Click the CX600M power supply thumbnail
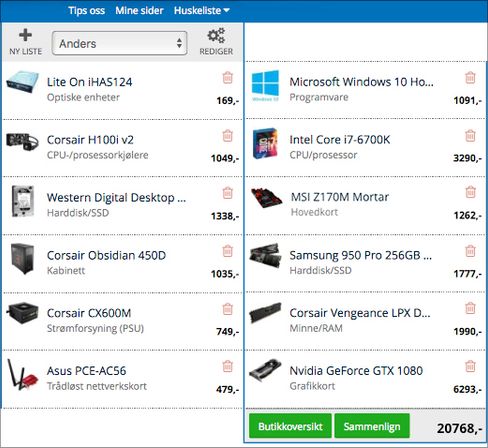This screenshot has width=488, height=448. coord(23,313)
